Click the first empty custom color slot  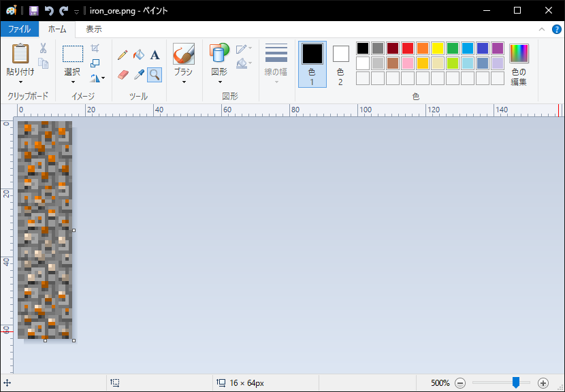[363, 78]
